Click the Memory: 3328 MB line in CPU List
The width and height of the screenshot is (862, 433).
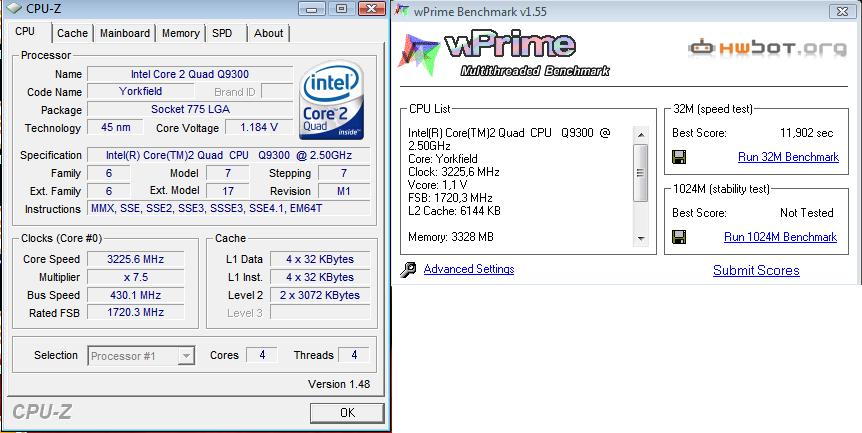[451, 237]
